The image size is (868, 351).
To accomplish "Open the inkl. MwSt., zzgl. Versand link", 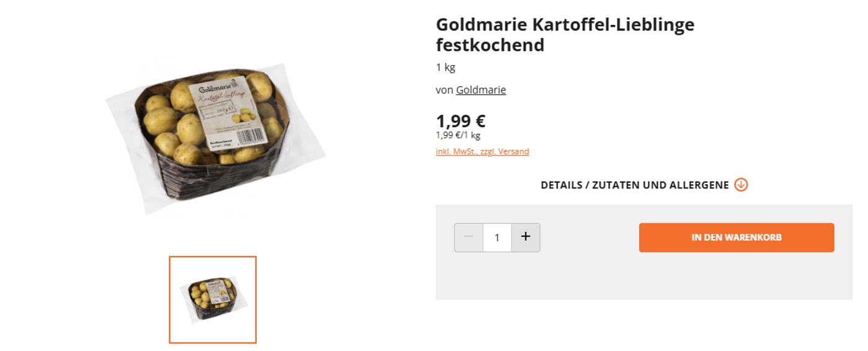I will (x=482, y=151).
